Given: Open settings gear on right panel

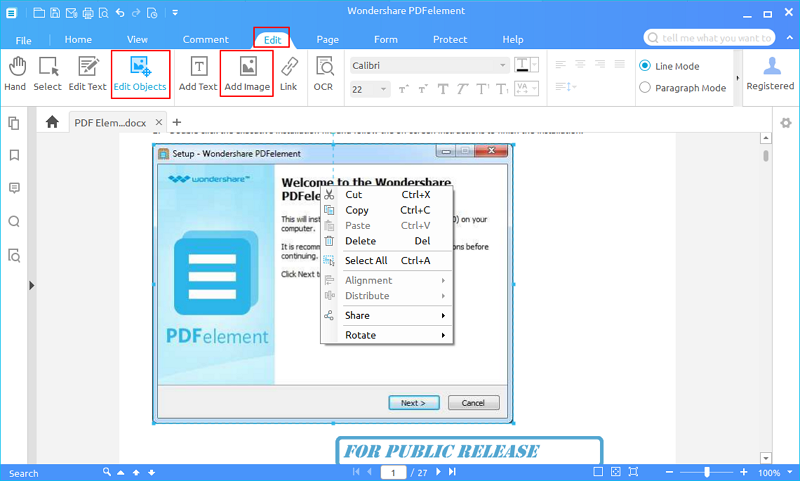Looking at the screenshot, I should 786,122.
